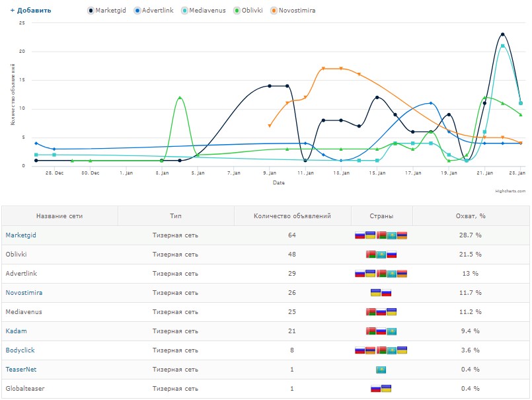532x400 pixels.
Task: Click the 'Количество объявлений' column header
Action: (x=292, y=216)
